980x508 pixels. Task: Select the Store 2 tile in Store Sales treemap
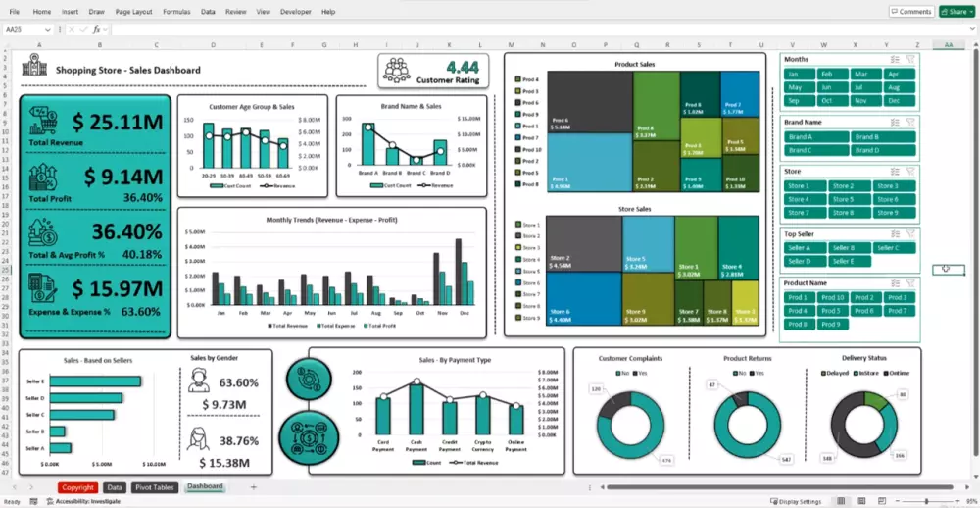tap(584, 243)
